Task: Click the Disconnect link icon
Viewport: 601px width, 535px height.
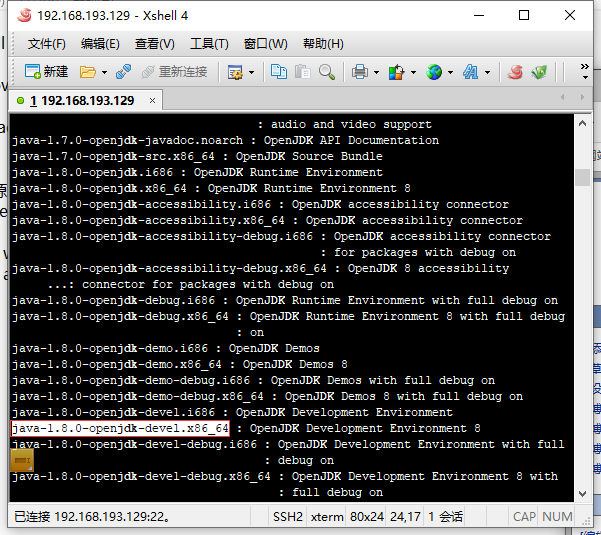Action: (x=123, y=72)
